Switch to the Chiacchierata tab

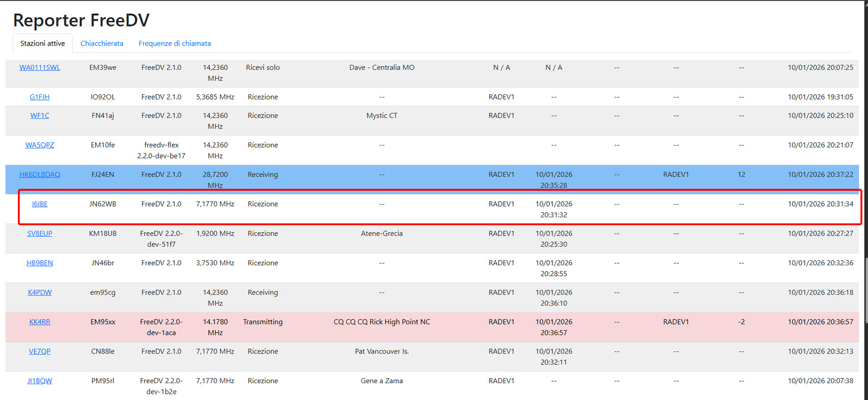(102, 43)
